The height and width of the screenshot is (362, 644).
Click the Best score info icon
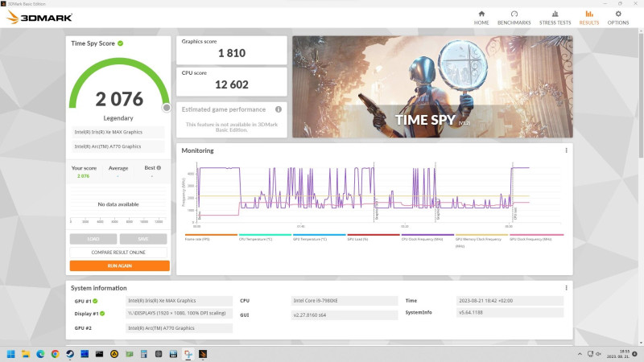[x=159, y=167]
